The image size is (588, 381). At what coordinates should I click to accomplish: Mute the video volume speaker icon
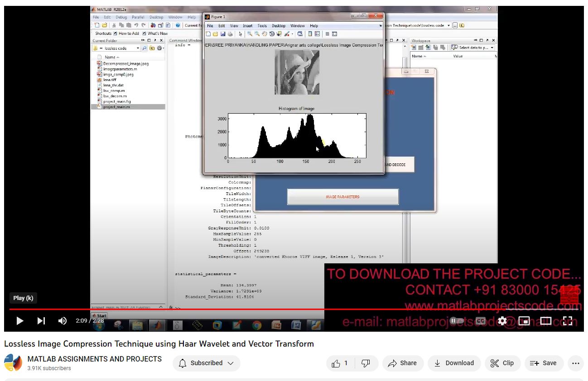pos(63,321)
